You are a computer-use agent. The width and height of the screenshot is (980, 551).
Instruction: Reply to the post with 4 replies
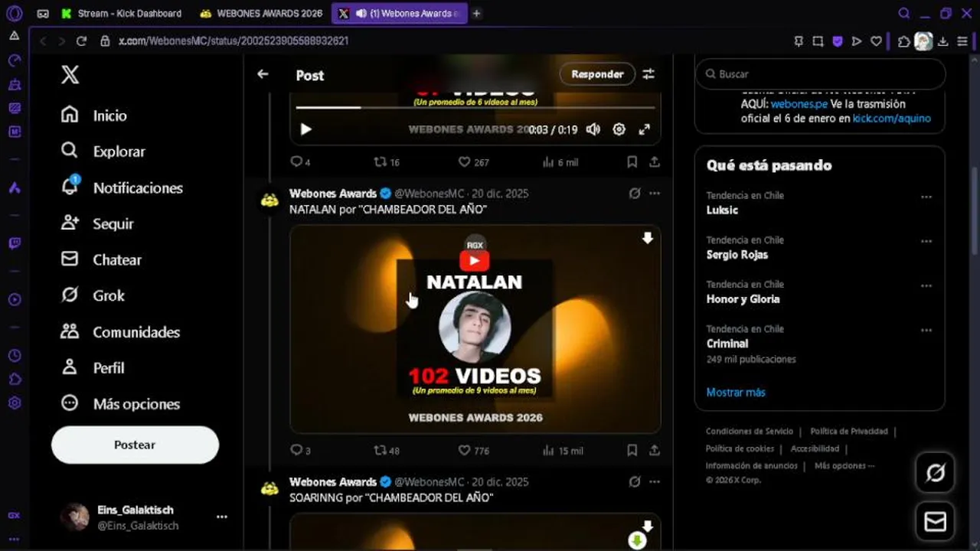300,162
